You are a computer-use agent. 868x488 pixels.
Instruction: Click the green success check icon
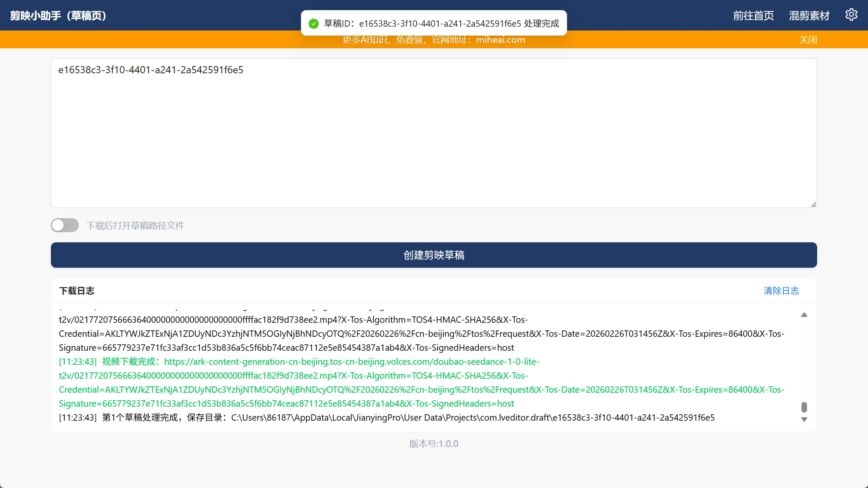coord(313,23)
